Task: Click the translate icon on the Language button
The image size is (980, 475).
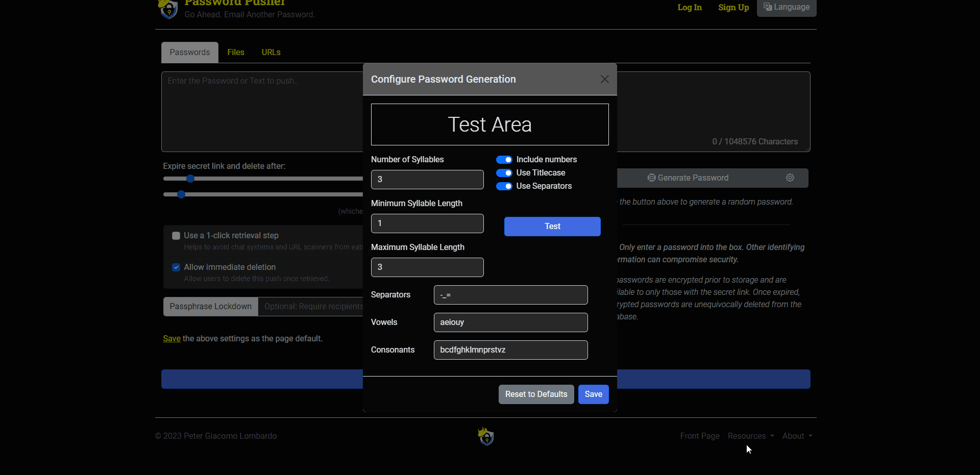Action: point(768,7)
